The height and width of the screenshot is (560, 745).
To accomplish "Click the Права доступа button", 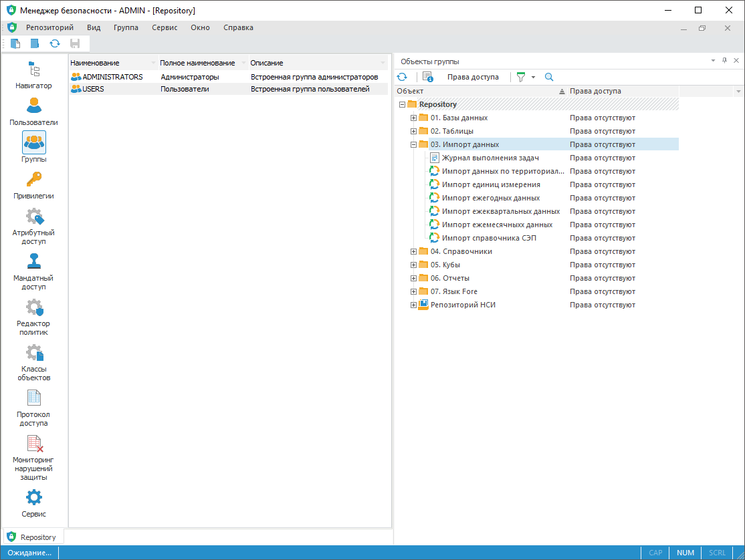I will [473, 77].
